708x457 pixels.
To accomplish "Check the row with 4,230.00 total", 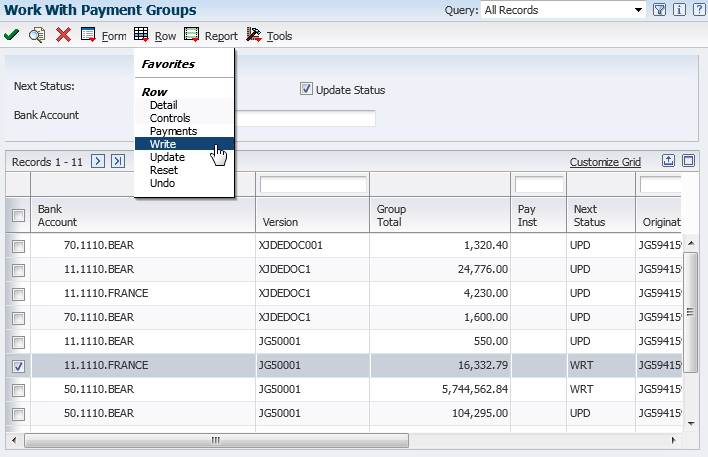I will pos(19,294).
